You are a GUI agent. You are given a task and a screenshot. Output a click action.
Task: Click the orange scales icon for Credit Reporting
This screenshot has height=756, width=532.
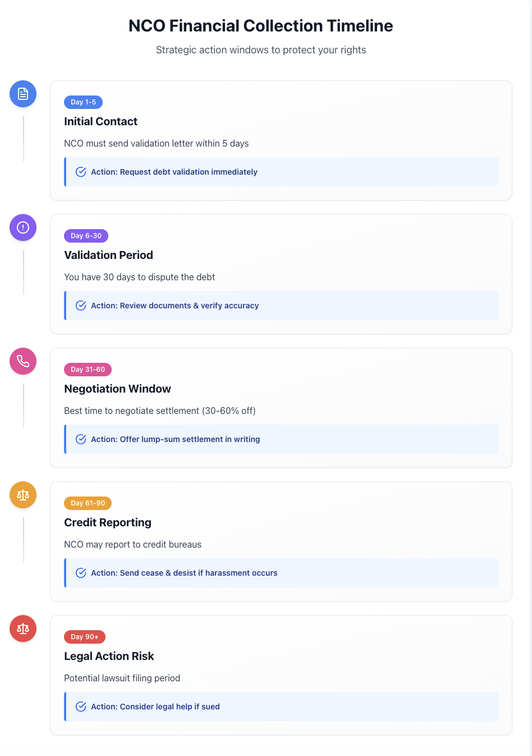pyautogui.click(x=23, y=495)
